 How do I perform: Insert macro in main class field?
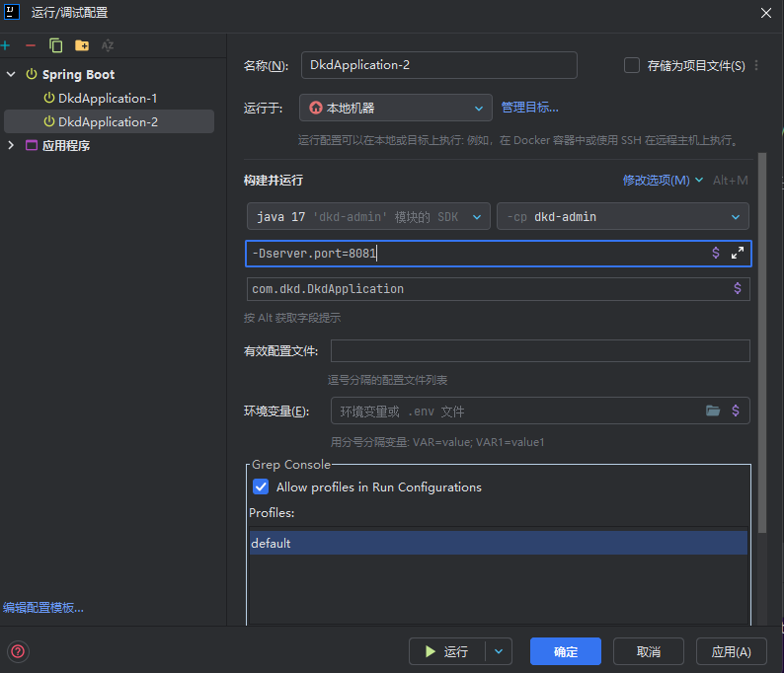738,288
